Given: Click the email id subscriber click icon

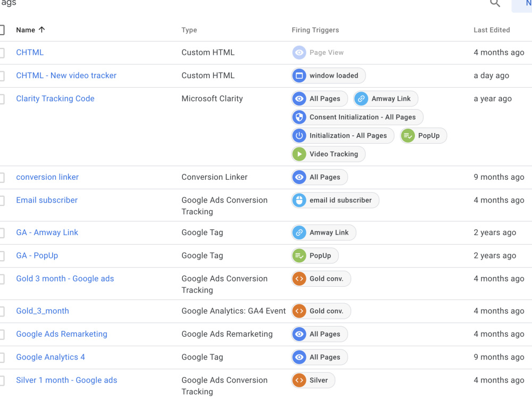Looking at the screenshot, I should coord(299,200).
